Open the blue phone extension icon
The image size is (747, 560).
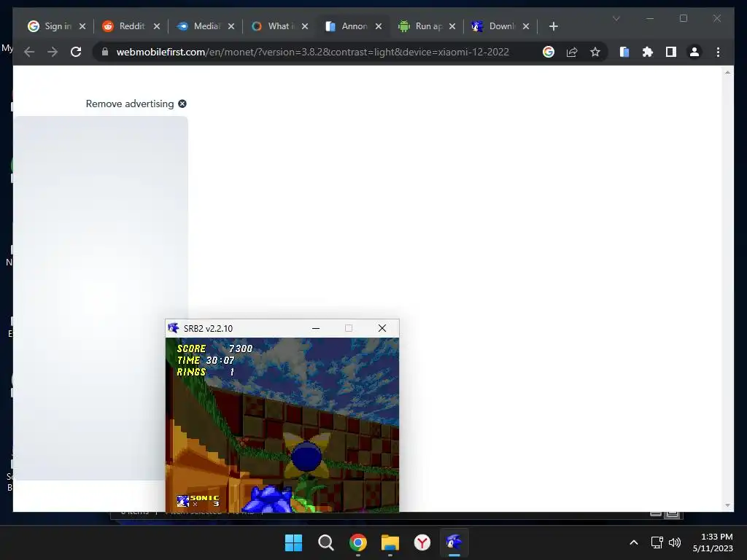624,52
